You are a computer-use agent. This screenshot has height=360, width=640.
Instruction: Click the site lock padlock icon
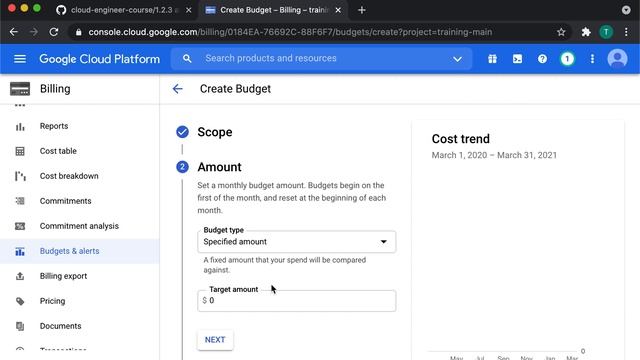pos(78,32)
